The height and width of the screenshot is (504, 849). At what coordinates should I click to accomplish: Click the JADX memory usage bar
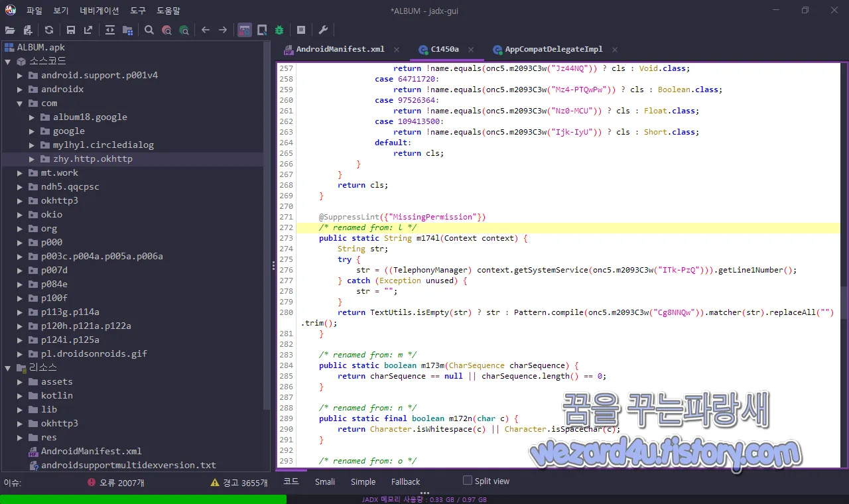coord(424,499)
